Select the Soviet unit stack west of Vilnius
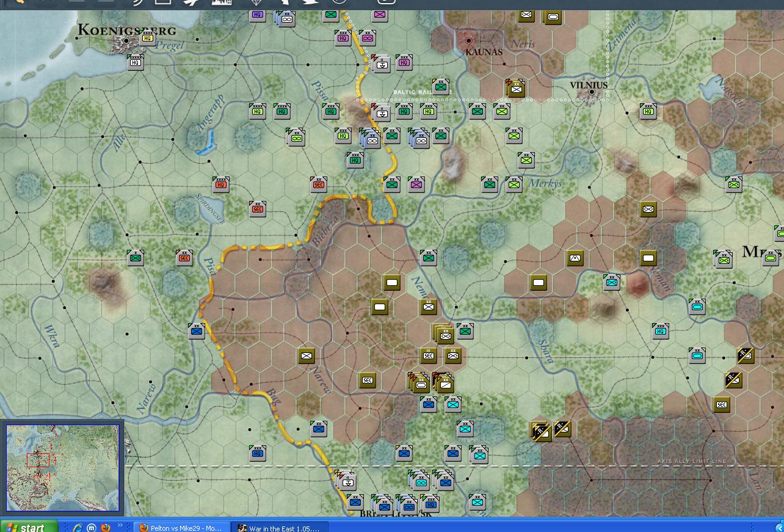The height and width of the screenshot is (532, 784). tap(516, 89)
